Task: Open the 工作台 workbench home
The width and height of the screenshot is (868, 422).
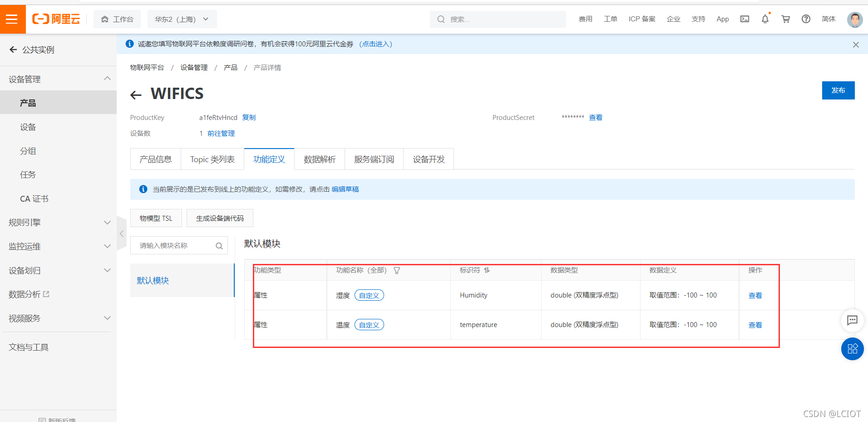Action: (x=117, y=19)
